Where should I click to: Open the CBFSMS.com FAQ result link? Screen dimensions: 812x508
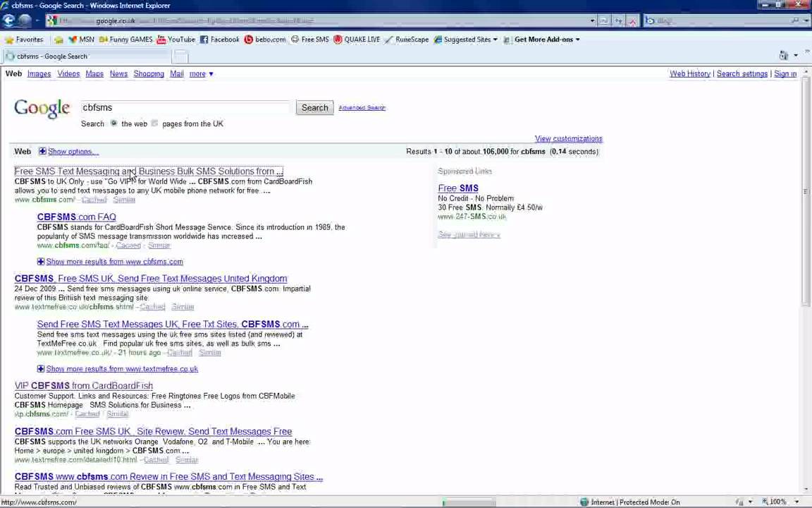[x=77, y=217]
